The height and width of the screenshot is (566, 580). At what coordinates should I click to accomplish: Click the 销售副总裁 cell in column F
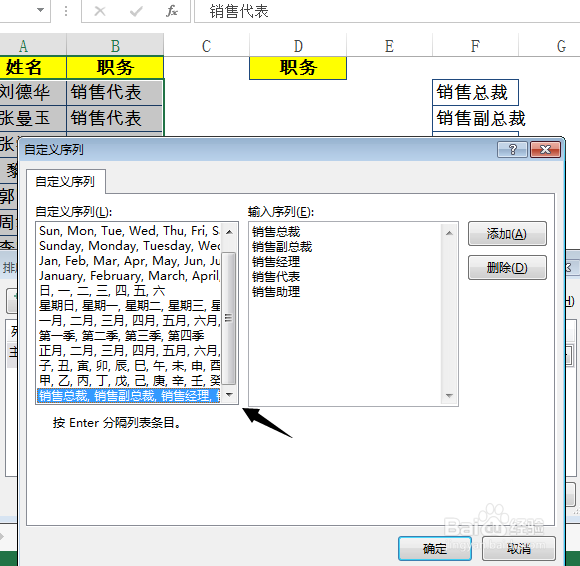tap(475, 118)
